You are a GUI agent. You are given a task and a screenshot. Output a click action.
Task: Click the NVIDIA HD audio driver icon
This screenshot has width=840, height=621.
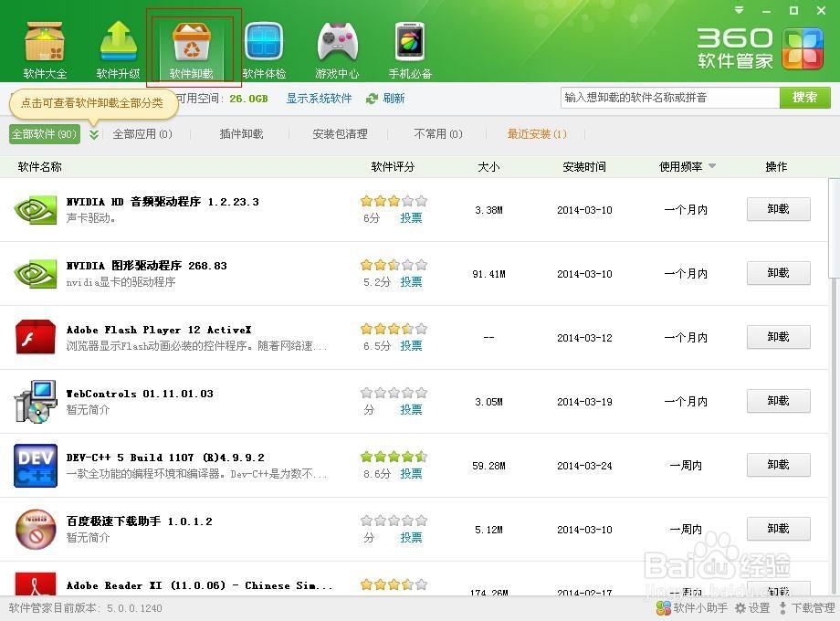[x=36, y=209]
